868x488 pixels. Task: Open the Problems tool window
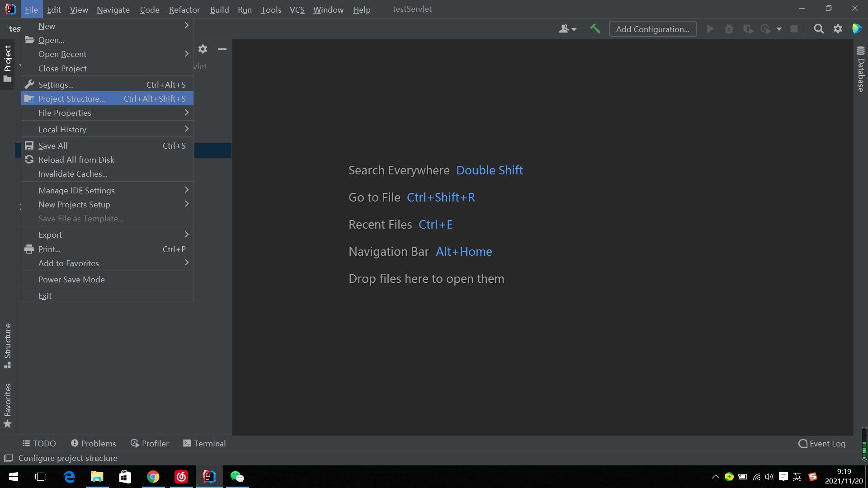[94, 443]
